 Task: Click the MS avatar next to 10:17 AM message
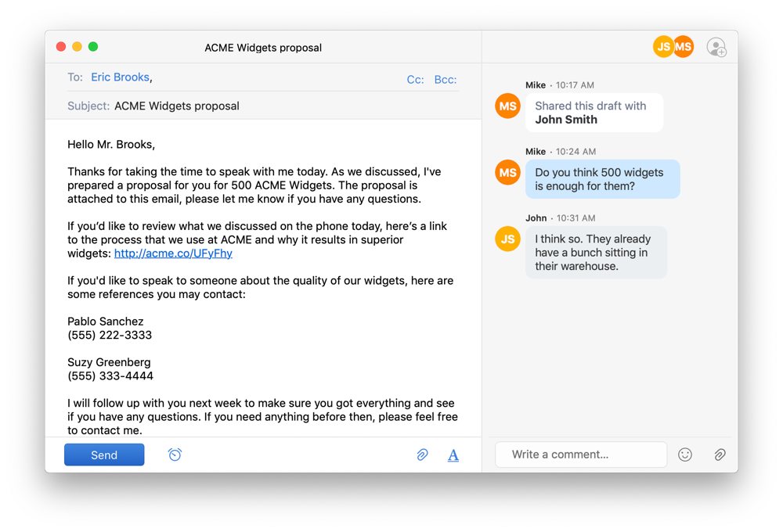click(x=507, y=106)
